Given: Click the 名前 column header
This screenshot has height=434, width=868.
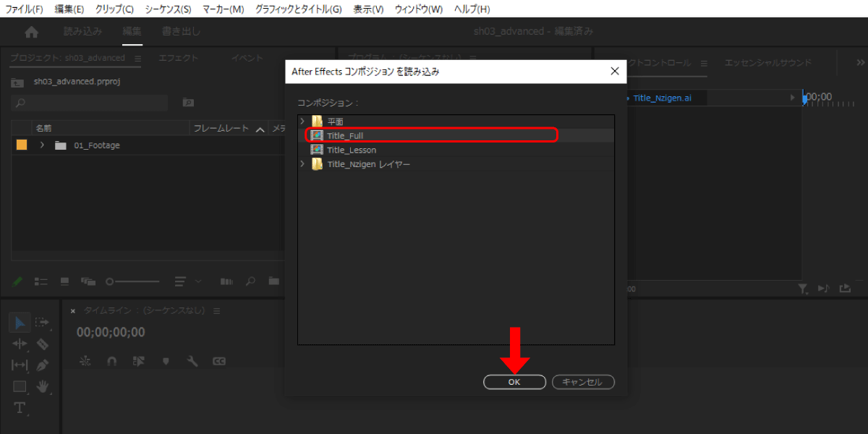Looking at the screenshot, I should [x=43, y=129].
